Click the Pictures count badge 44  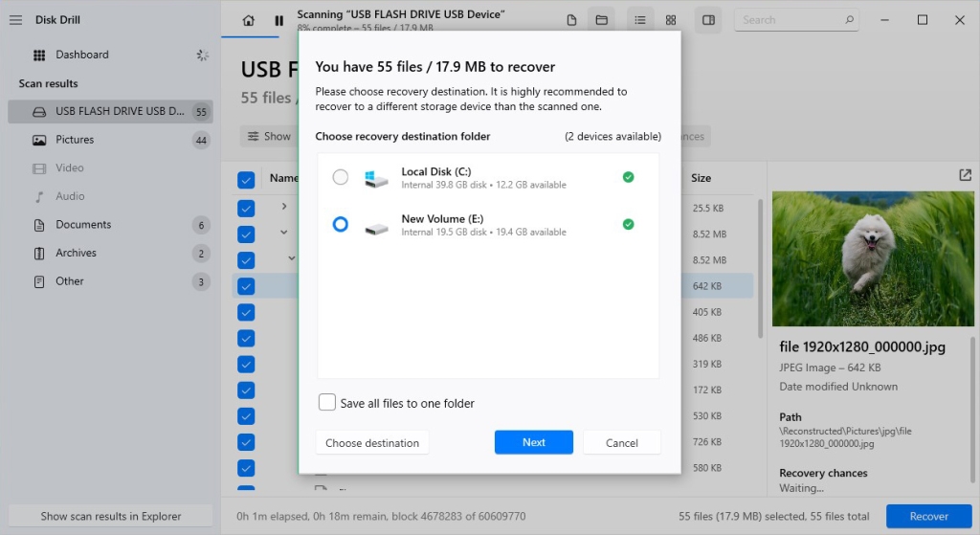201,140
